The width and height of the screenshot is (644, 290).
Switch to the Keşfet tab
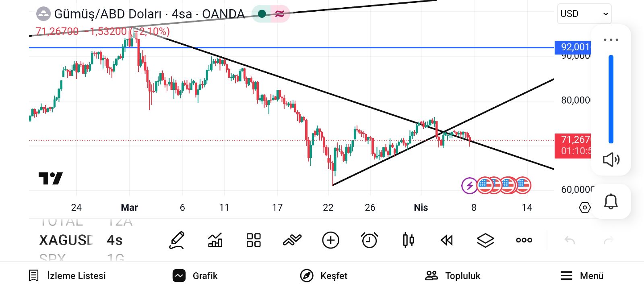pos(324,275)
